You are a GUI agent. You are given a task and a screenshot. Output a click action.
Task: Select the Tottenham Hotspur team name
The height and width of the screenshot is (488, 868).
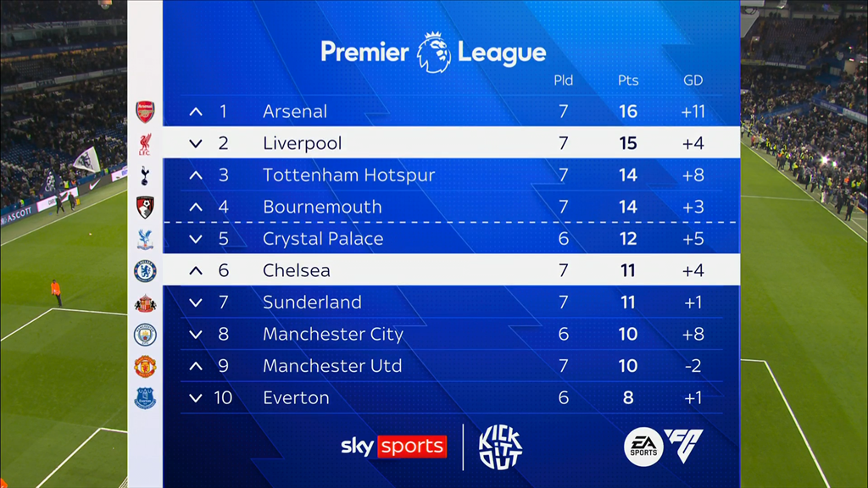tap(348, 175)
